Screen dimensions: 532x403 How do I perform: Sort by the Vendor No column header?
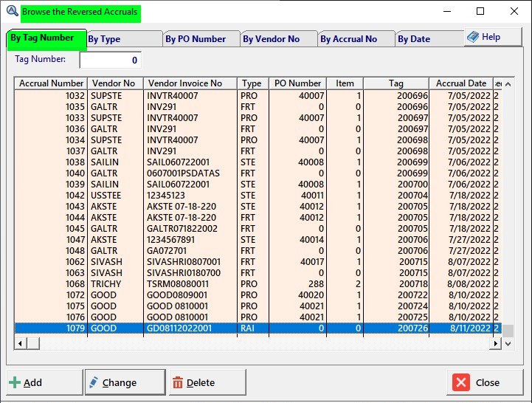pyautogui.click(x=115, y=83)
